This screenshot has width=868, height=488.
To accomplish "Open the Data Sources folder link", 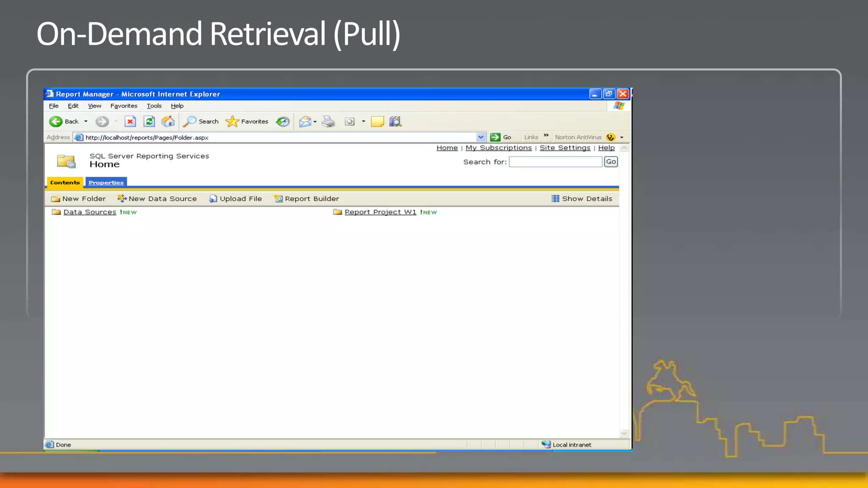I will tap(90, 212).
